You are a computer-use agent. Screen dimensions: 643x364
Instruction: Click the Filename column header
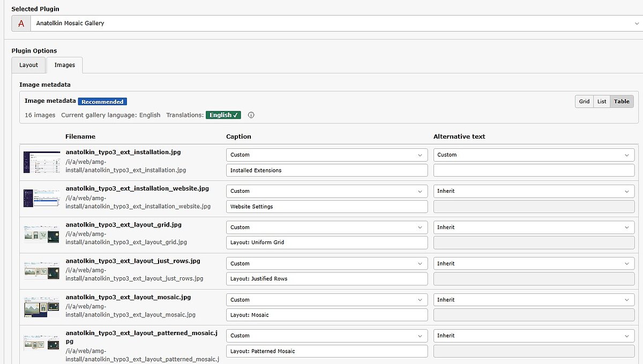[x=80, y=136]
